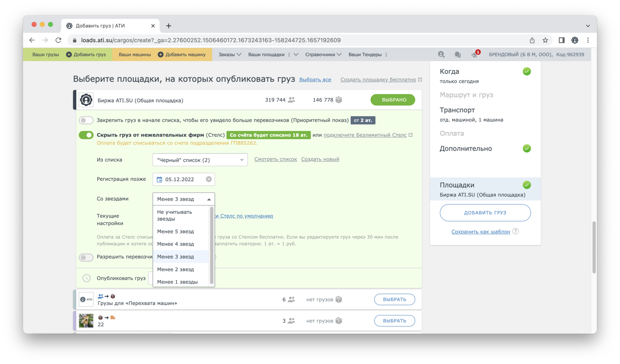Click Добавить машину in top navigation
This screenshot has height=364, width=620.
click(182, 55)
